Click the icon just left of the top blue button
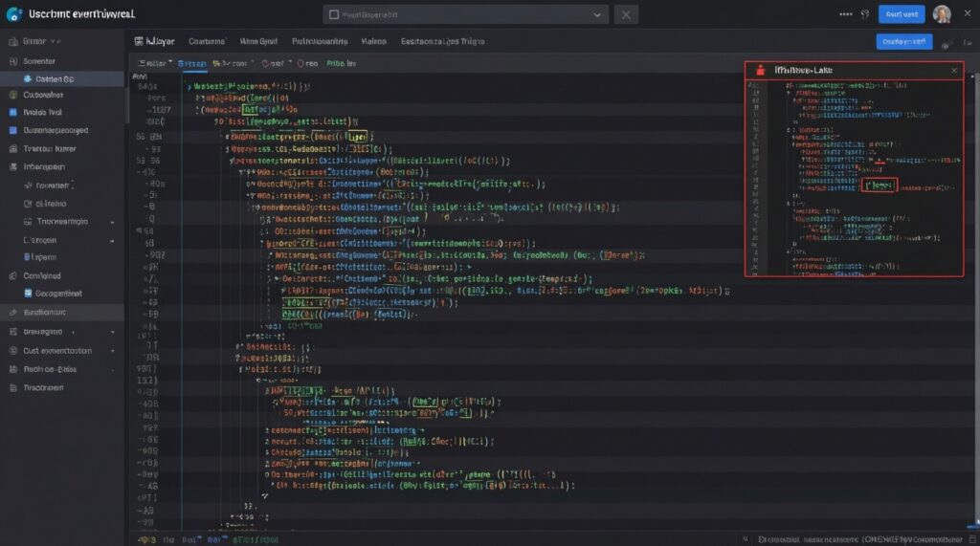Image resolution: width=980 pixels, height=546 pixels. tap(867, 14)
